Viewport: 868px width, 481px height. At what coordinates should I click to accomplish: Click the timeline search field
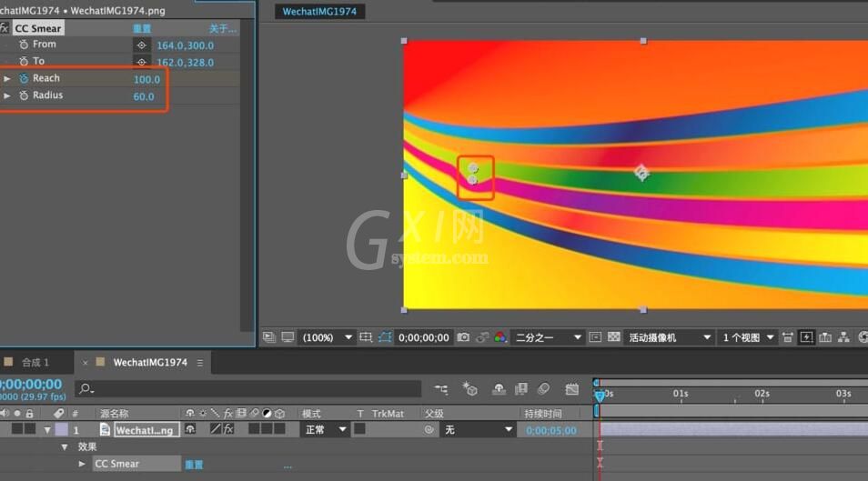click(249, 388)
